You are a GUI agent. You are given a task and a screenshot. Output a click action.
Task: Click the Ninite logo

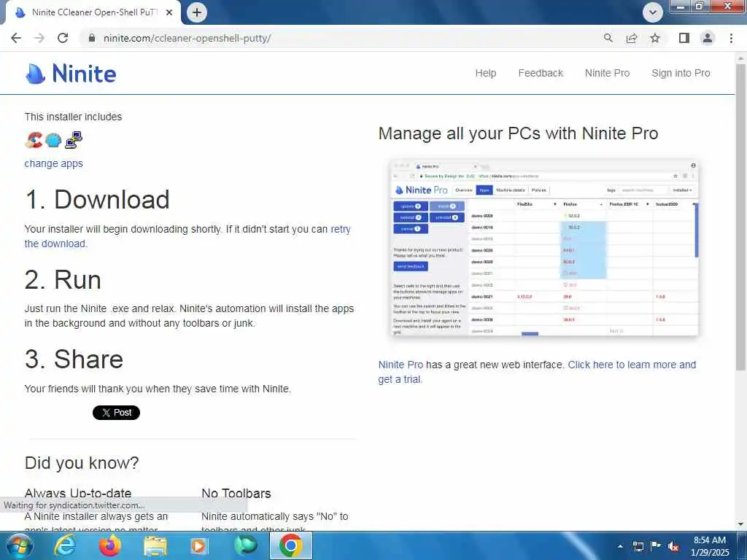click(71, 74)
